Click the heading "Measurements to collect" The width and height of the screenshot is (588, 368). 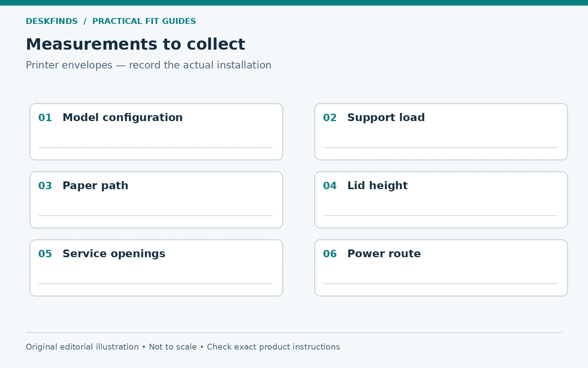click(135, 44)
